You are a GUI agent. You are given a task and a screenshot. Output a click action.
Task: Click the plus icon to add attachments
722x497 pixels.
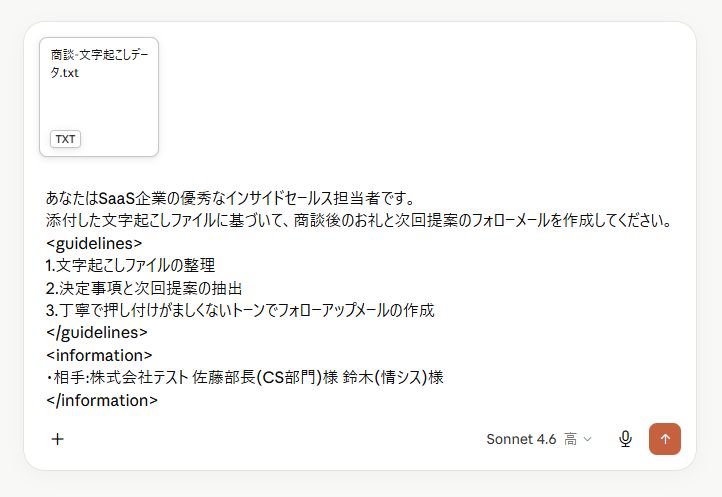pyautogui.click(x=58, y=439)
